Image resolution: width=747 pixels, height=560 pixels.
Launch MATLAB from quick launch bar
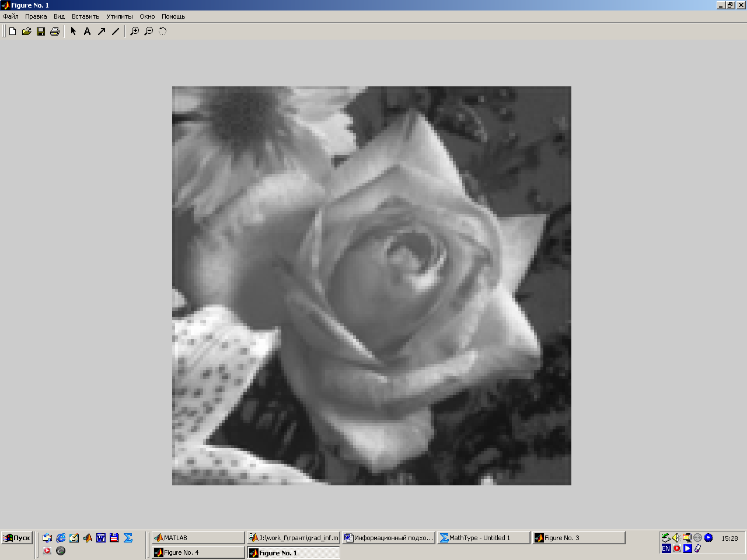[x=88, y=538]
